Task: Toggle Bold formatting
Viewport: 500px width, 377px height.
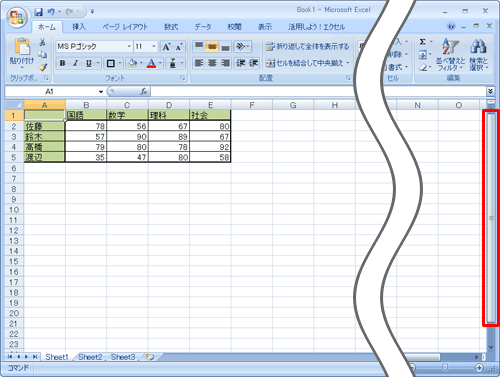Action: 62,63
